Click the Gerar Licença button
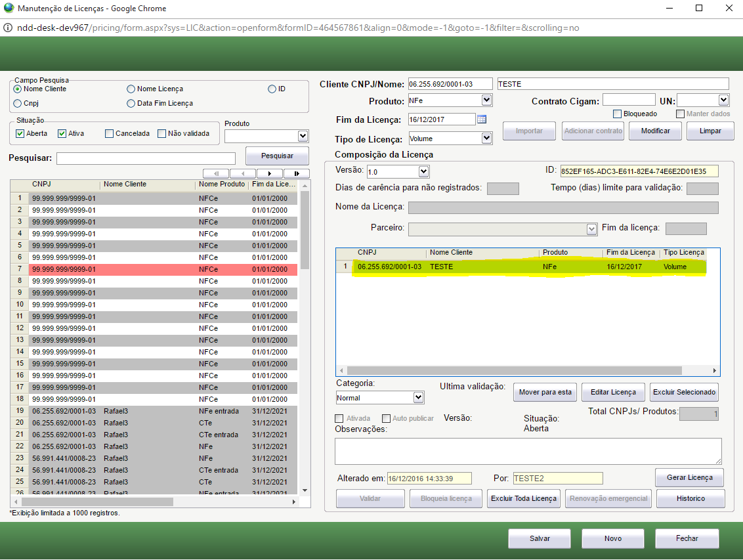 (689, 477)
